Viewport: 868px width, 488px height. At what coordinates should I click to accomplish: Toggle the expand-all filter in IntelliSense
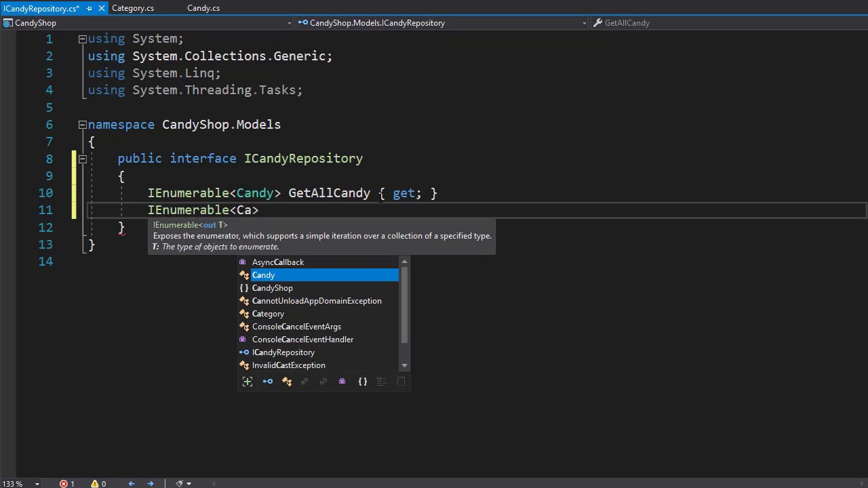click(x=248, y=382)
